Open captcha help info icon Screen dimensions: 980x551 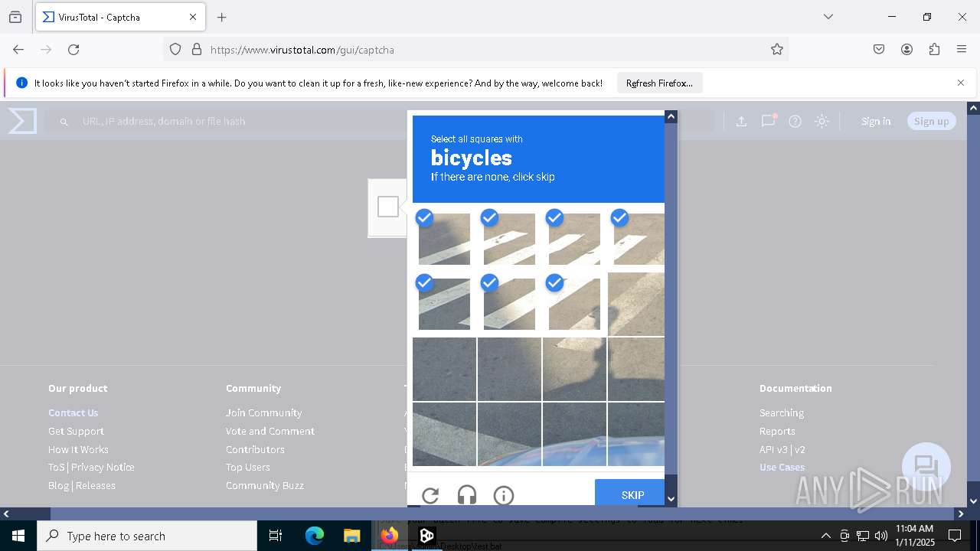[x=504, y=495]
